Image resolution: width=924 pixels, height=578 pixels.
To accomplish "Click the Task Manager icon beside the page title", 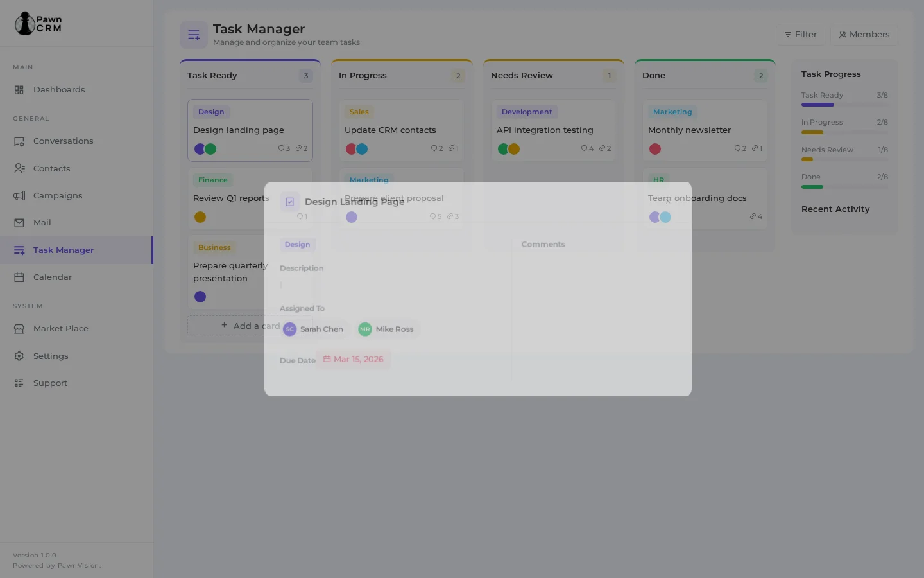I will pos(194,35).
